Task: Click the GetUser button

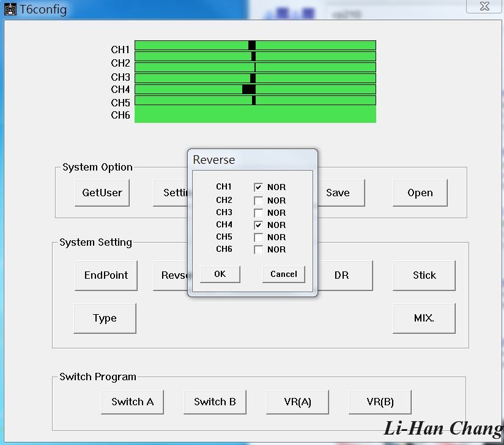Action: (102, 193)
